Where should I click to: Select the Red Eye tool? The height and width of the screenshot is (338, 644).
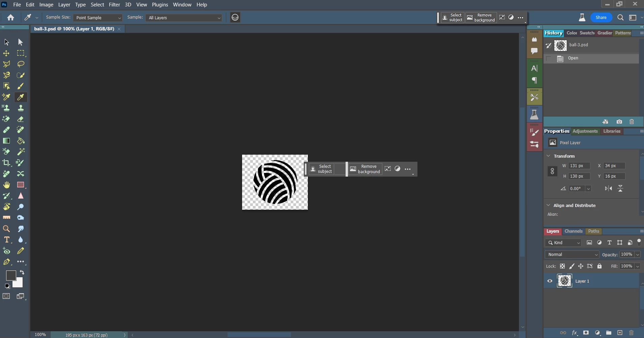[x=6, y=251]
